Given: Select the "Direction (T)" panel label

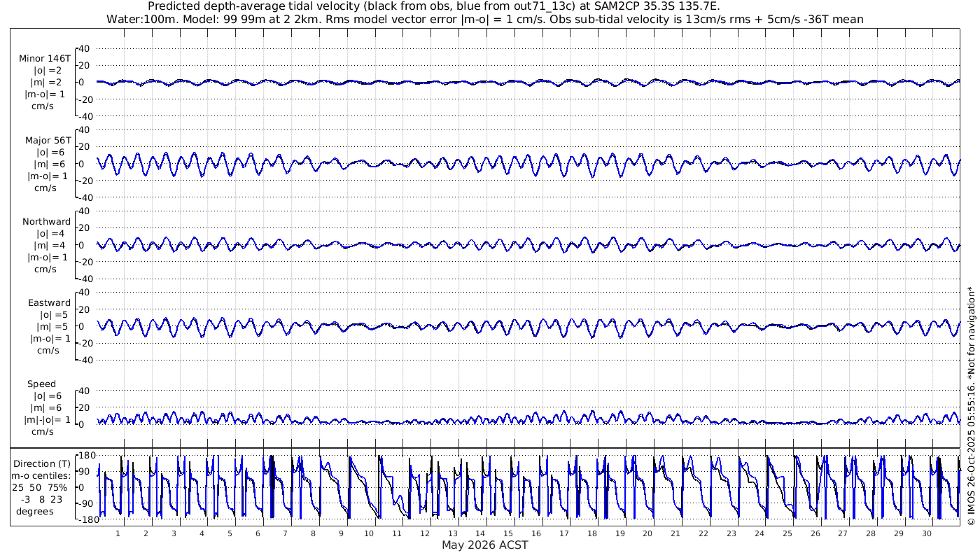Looking at the screenshot, I should [43, 463].
